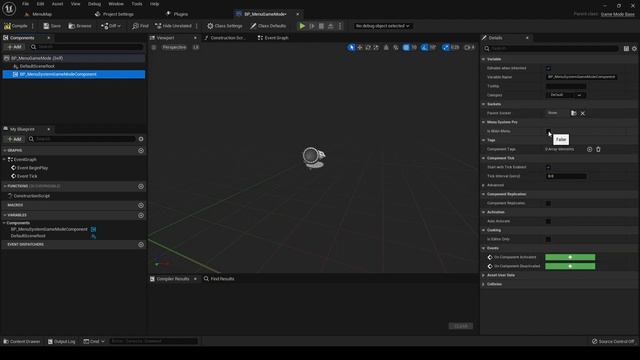640x360 pixels.
Task: Browse for Parent Socket
Action: [x=573, y=113]
